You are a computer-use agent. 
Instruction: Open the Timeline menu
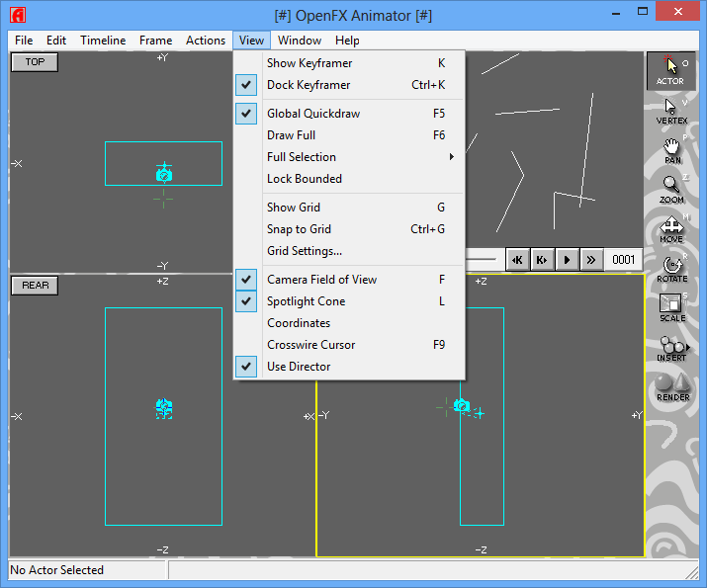point(103,41)
